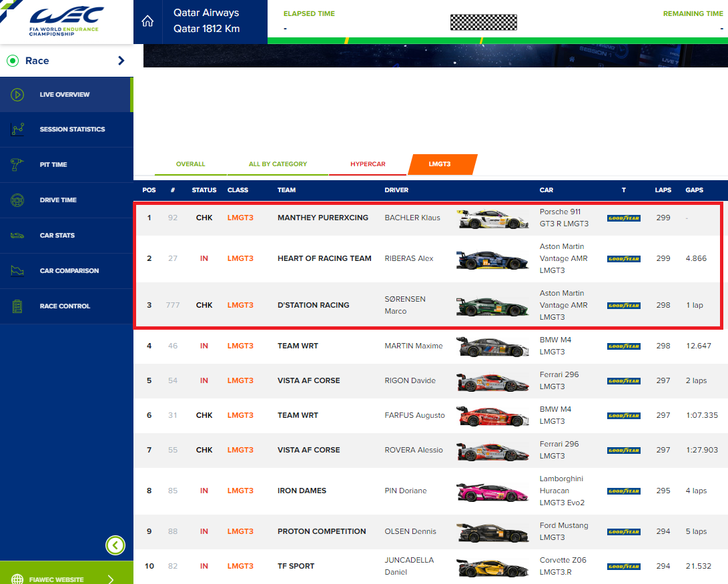Click the Race Control clipboard icon

18,306
